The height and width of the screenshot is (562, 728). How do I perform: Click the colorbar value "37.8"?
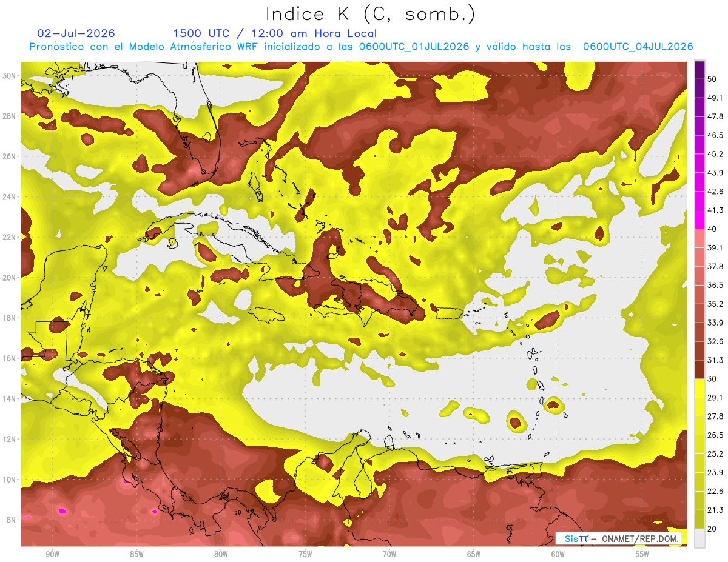point(715,266)
